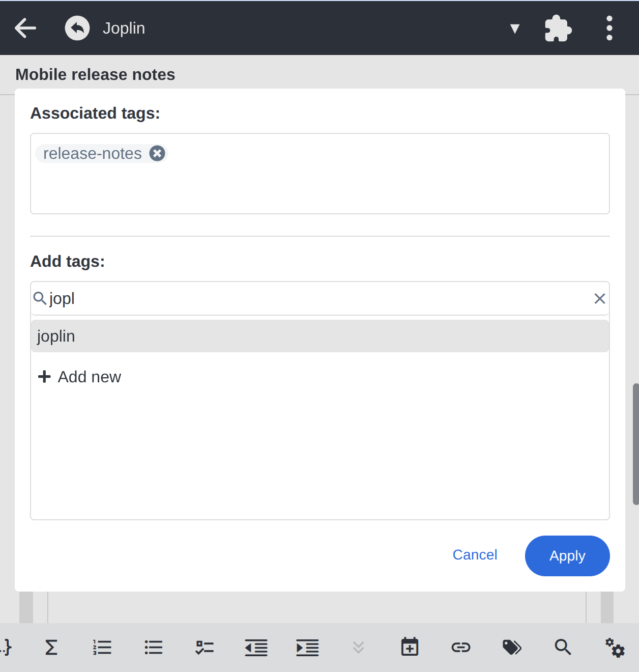
Task: Focus the Add tags search field
Action: pyautogui.click(x=320, y=298)
